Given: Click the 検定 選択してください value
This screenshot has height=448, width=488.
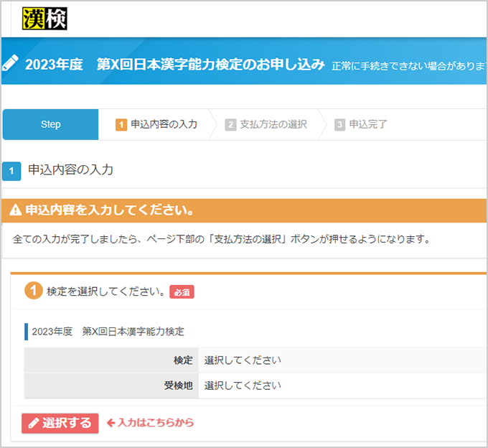Looking at the screenshot, I should coord(243,360).
